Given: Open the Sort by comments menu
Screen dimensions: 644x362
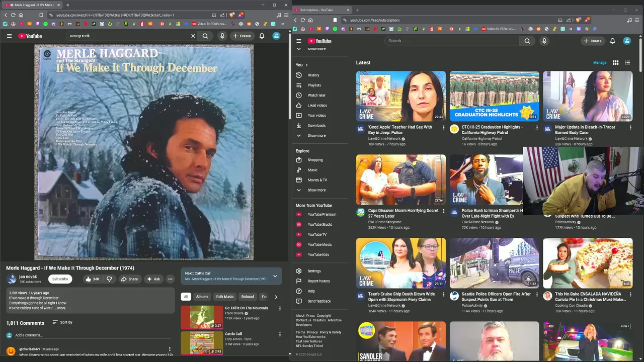Looking at the screenshot, I should [62, 322].
